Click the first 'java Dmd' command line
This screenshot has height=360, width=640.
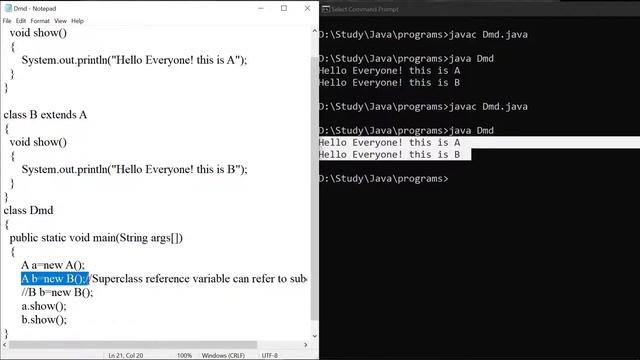pyautogui.click(x=406, y=58)
